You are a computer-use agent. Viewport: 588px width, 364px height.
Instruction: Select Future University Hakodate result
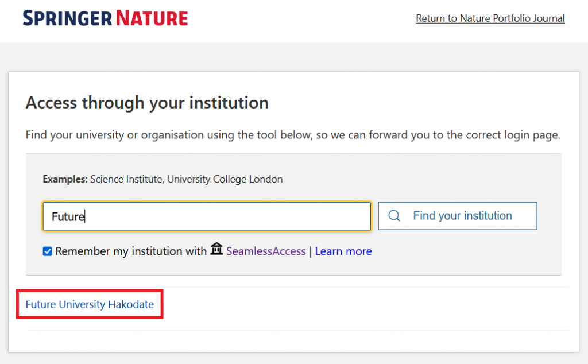click(x=90, y=304)
